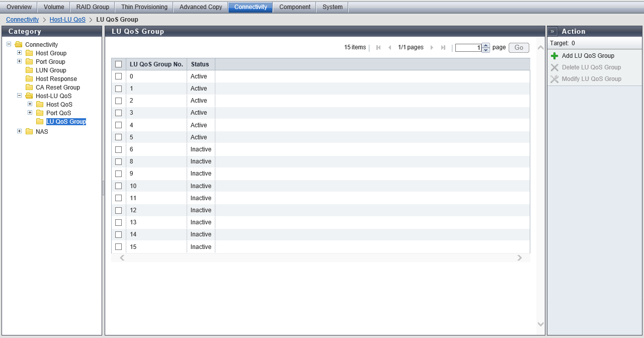Collapse the Host-LU QoS tree node
Screen dimensions: 644x338
coord(20,96)
